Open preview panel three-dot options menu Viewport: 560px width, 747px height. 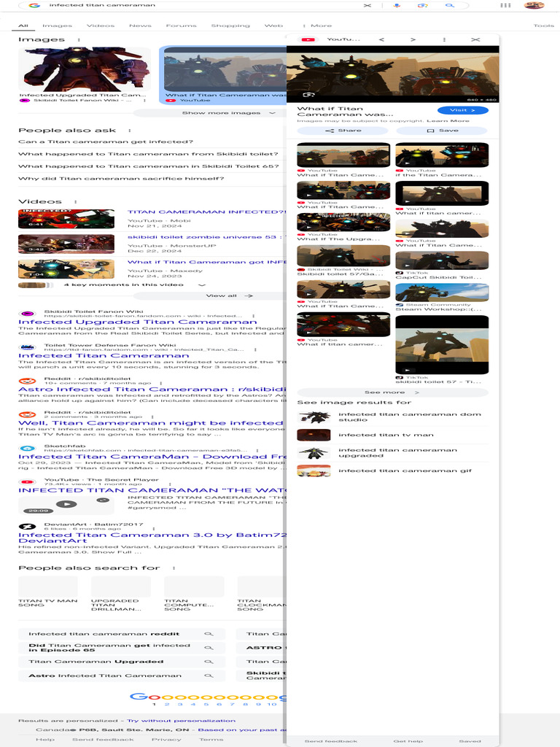tap(444, 39)
